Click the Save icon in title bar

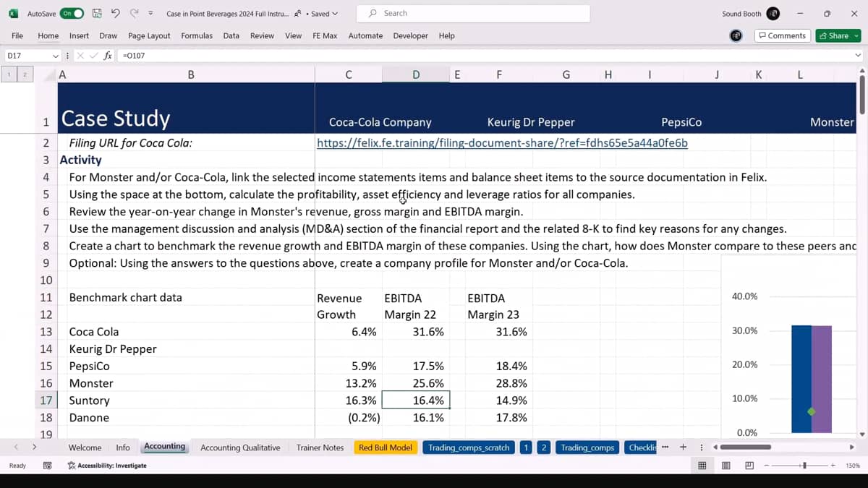97,14
